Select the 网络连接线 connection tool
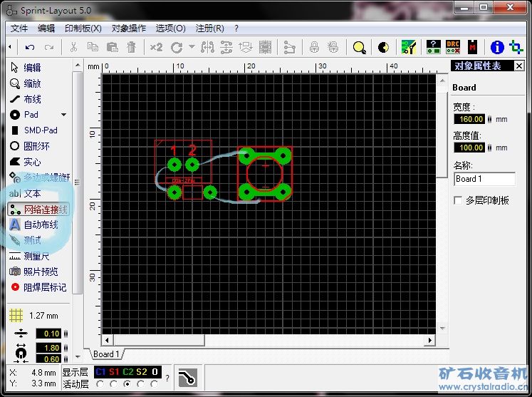532x397 pixels. (x=38, y=210)
